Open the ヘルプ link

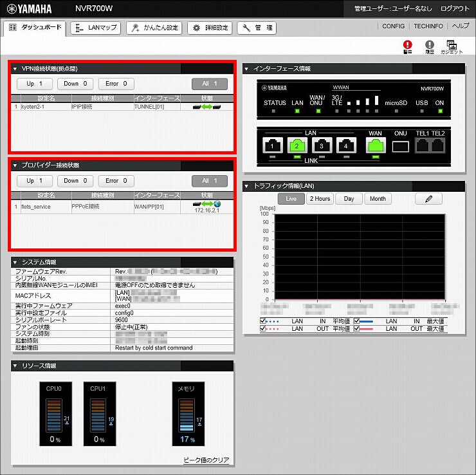tap(460, 26)
